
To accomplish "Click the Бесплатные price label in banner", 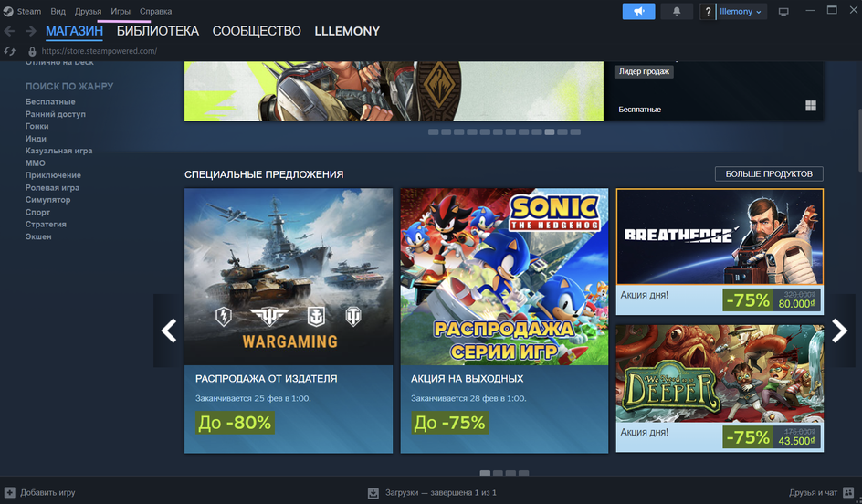I will (639, 110).
